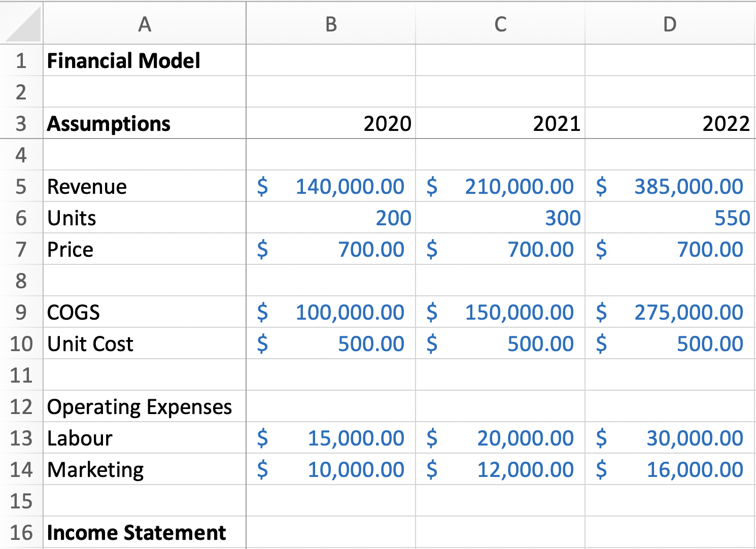Click the COGS value 150,000.00 for 2021

tap(500, 312)
